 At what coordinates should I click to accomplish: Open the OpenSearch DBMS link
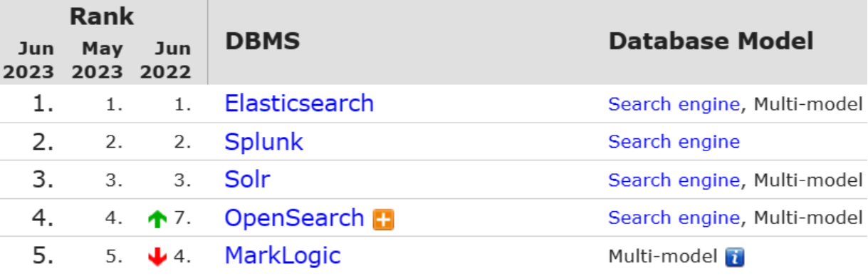pyautogui.click(x=295, y=218)
